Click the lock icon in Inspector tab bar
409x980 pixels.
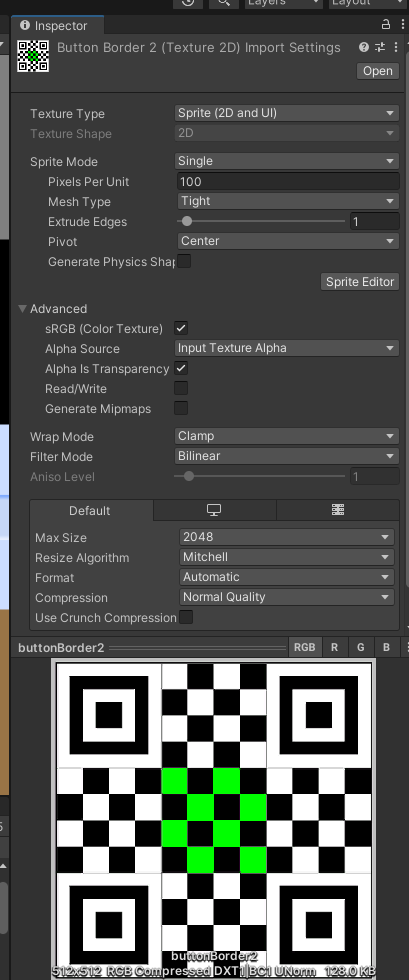[386, 24]
